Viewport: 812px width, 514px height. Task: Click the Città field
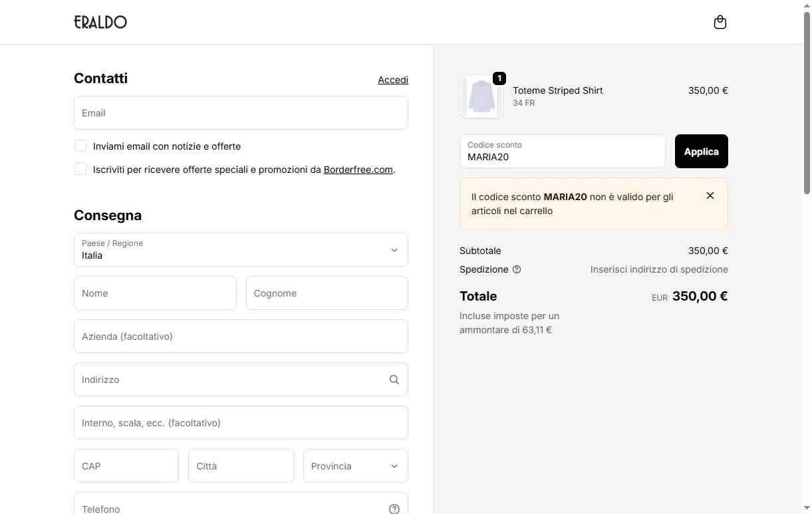click(x=241, y=465)
